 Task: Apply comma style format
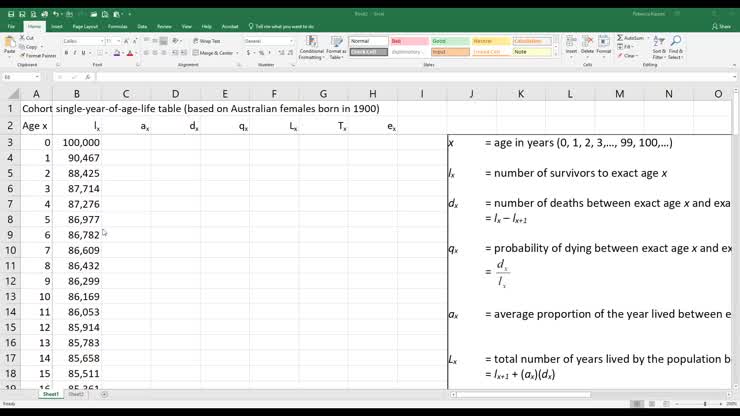point(269,53)
